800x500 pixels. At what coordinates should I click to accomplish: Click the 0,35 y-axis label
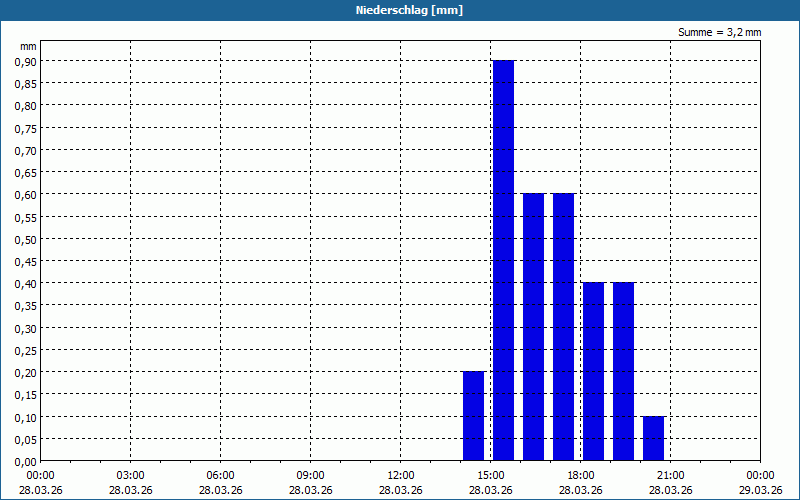tap(26, 306)
